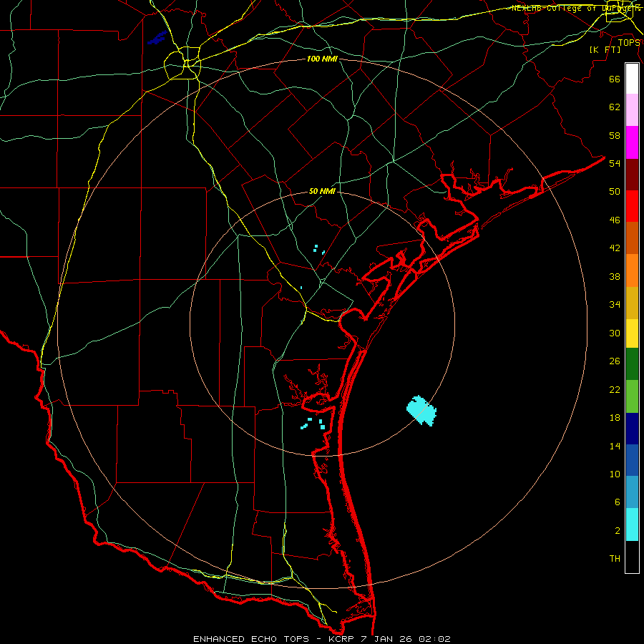Click the "[K FT]" units label

click(x=605, y=49)
